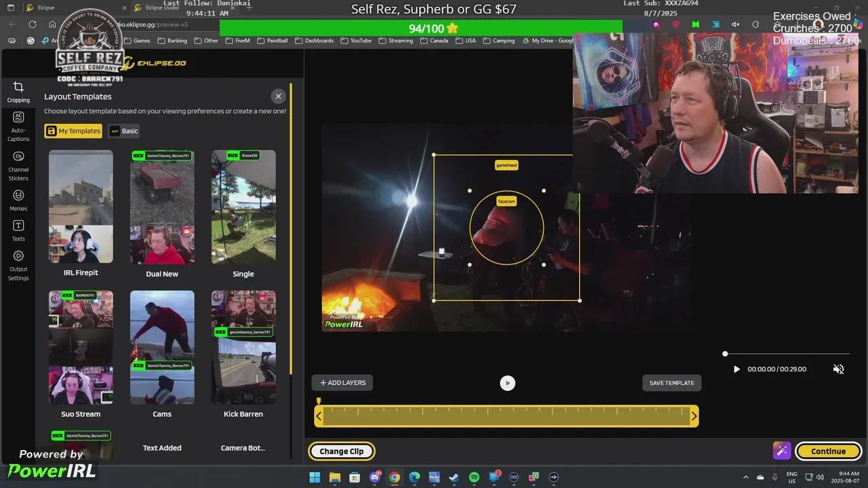Toggle mute on the preview video
The height and width of the screenshot is (488, 868).
pyautogui.click(x=838, y=369)
